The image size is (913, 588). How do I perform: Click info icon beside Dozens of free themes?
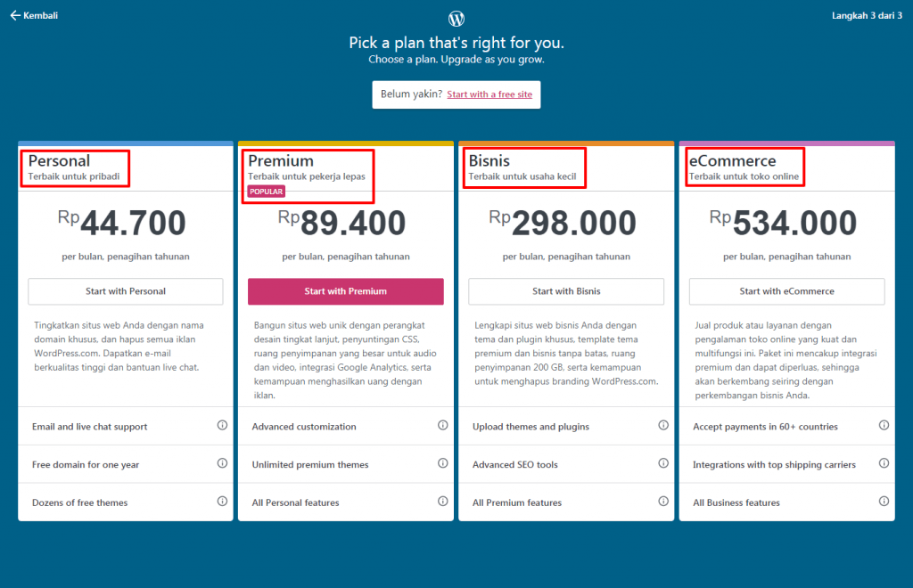tap(222, 502)
